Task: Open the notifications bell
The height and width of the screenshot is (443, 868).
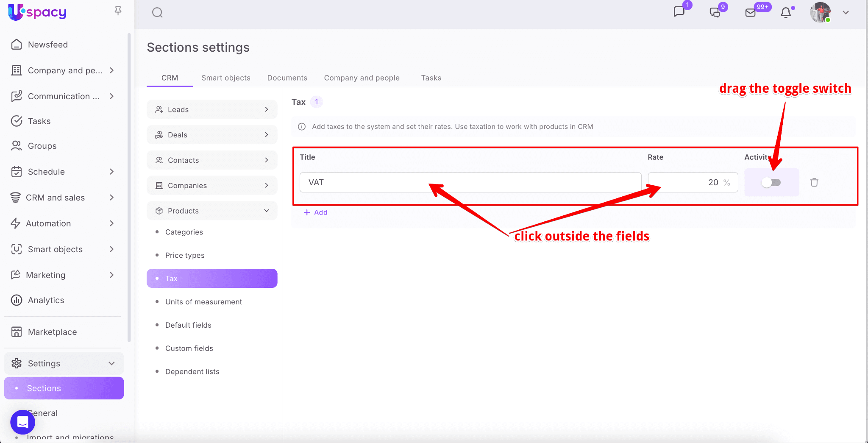Action: (786, 13)
